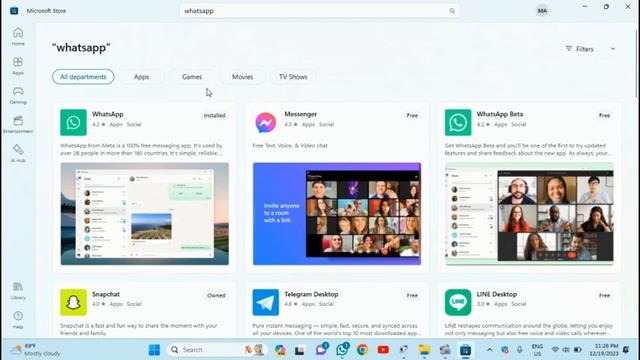The image size is (640, 360).
Task: Show hidden system tray icons
Action: (489, 350)
